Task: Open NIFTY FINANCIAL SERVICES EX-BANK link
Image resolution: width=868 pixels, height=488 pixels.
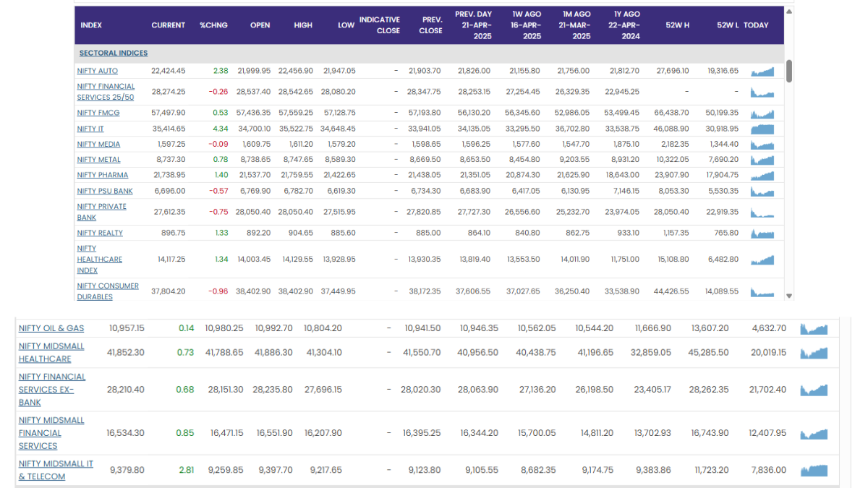Action: tap(52, 390)
